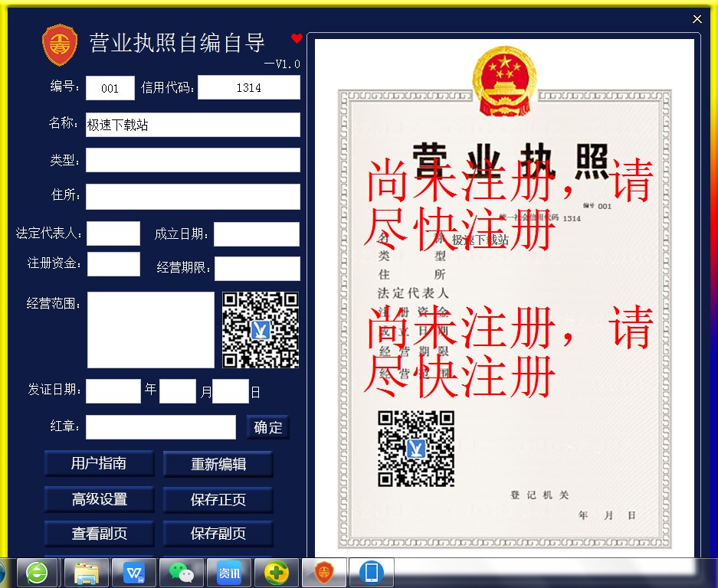The image size is (718, 588).
Task: Open 高级设置 advanced settings
Action: point(99,499)
